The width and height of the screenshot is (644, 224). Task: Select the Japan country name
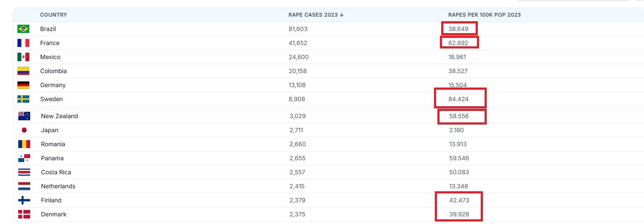tap(50, 130)
